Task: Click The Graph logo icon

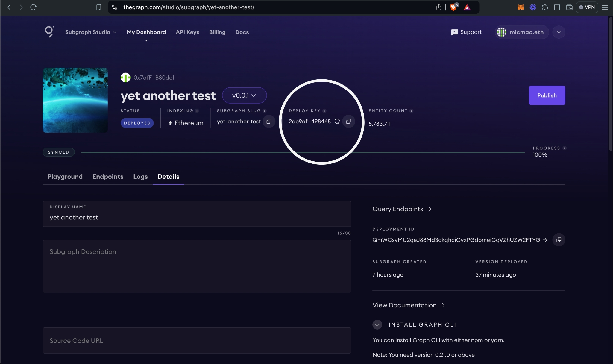Action: 49,32
